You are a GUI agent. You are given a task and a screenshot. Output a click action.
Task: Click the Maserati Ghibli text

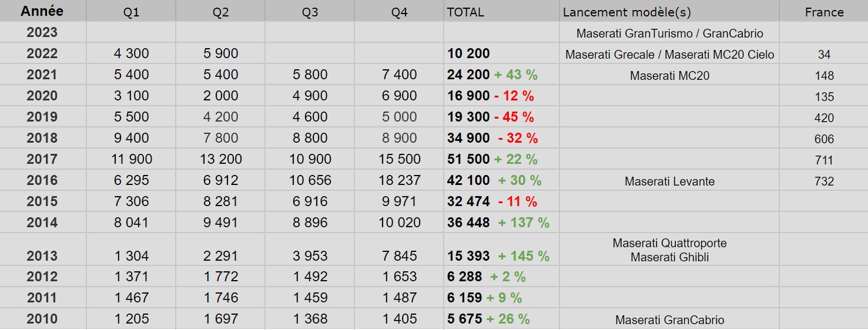[669, 257]
